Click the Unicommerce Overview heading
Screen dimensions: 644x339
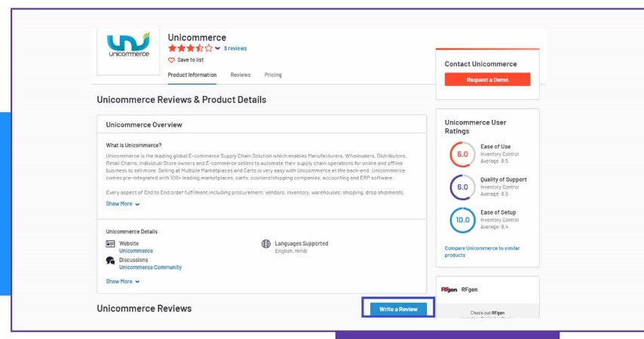point(144,125)
